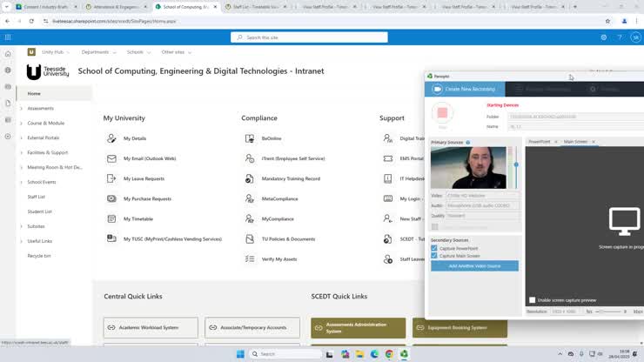This screenshot has height=362, width=644.
Task: Click the My Email envelope icon
Action: coord(111,158)
